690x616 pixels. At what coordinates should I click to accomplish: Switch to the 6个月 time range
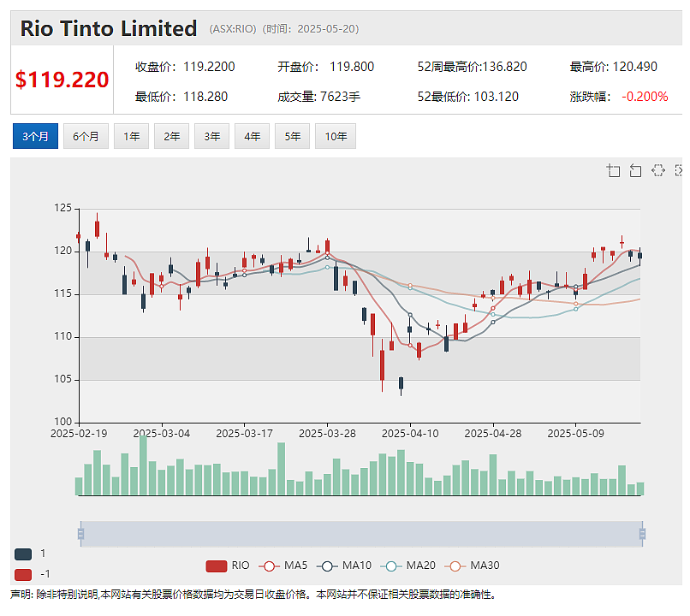coord(86,136)
